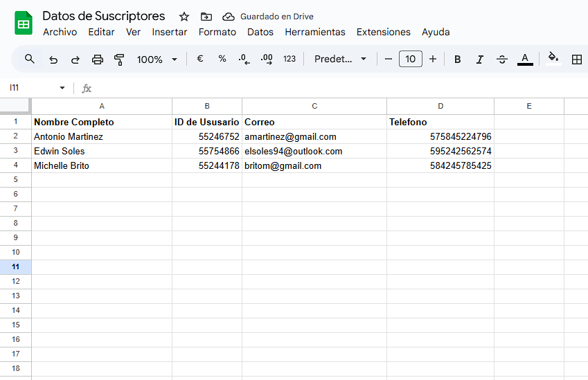Increase font size with plus button
The width and height of the screenshot is (588, 380).
click(x=433, y=59)
